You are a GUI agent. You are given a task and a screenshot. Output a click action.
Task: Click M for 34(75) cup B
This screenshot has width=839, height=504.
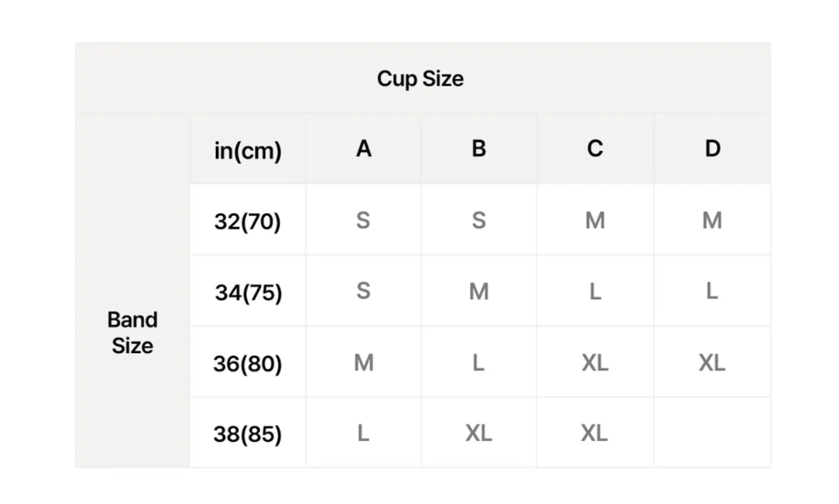click(x=479, y=292)
